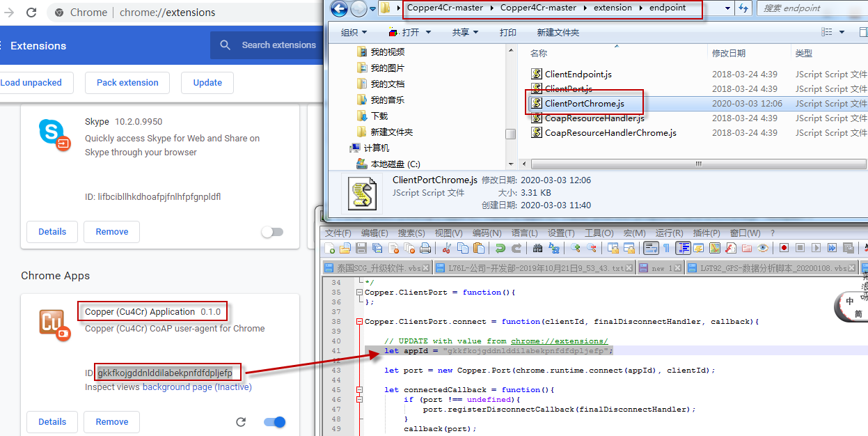The width and height of the screenshot is (868, 436).
Task: Click the Pack extension button
Action: (x=127, y=82)
